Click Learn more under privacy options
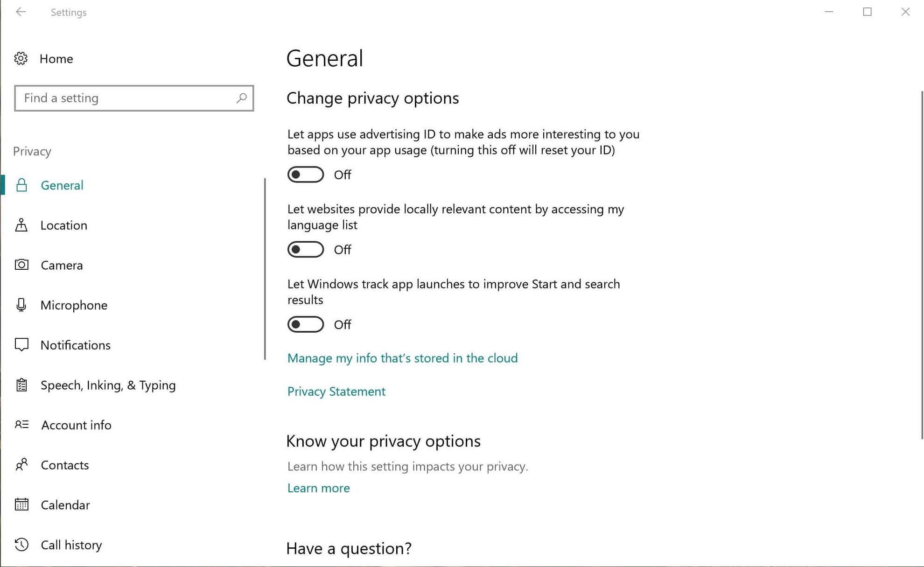Image resolution: width=924 pixels, height=567 pixels. click(318, 488)
